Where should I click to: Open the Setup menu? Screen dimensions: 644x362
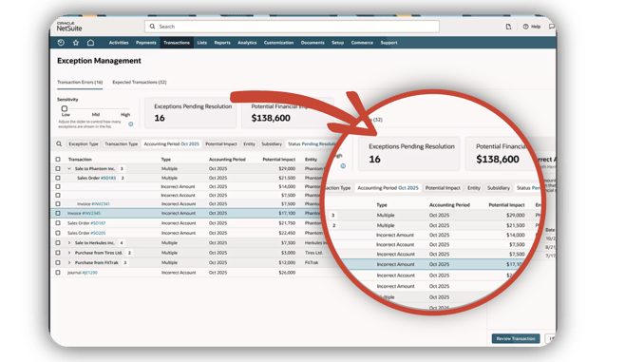pyautogui.click(x=337, y=43)
